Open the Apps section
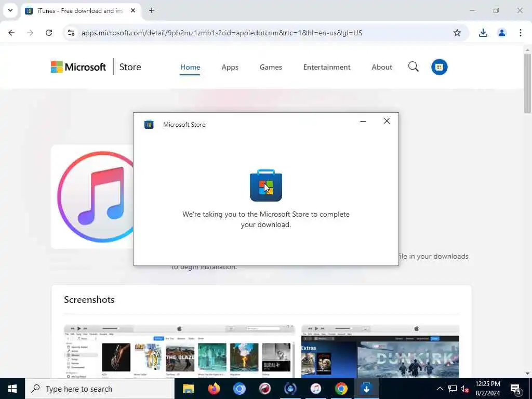Viewport: 532px width, 399px height. coord(230,67)
